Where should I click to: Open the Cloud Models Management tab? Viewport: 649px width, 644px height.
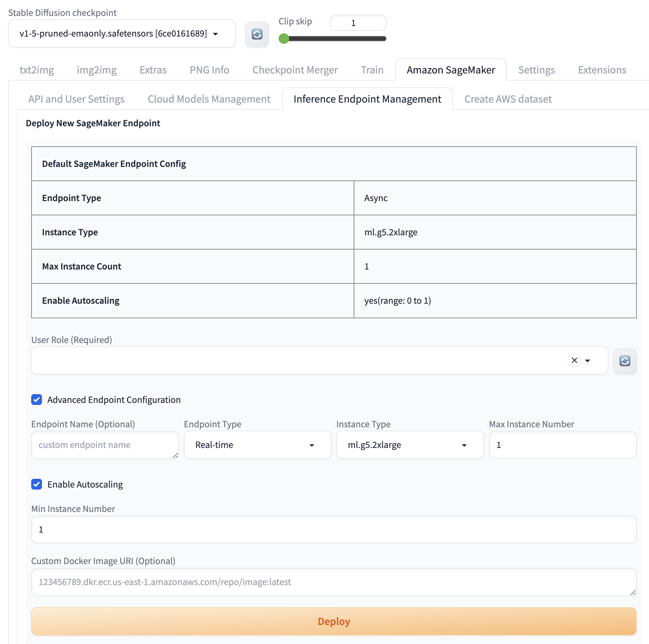click(209, 99)
